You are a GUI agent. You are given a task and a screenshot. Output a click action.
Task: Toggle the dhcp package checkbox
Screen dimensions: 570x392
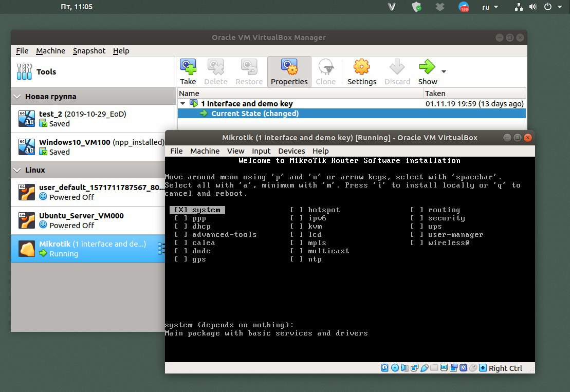pyautogui.click(x=181, y=227)
